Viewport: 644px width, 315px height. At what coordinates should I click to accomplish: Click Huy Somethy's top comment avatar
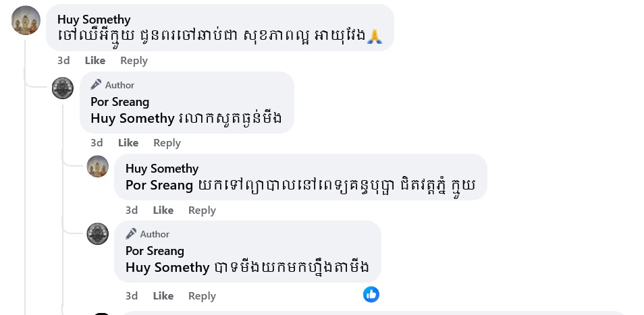click(x=26, y=20)
